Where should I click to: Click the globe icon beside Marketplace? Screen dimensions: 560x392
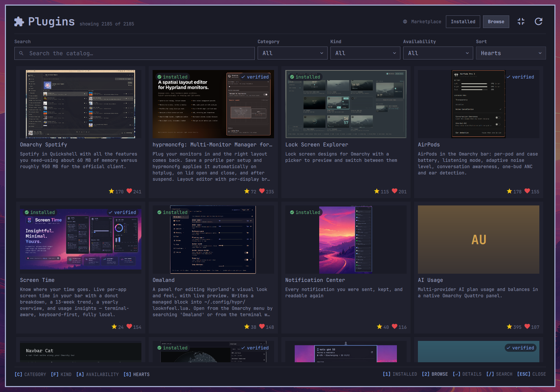tap(405, 22)
